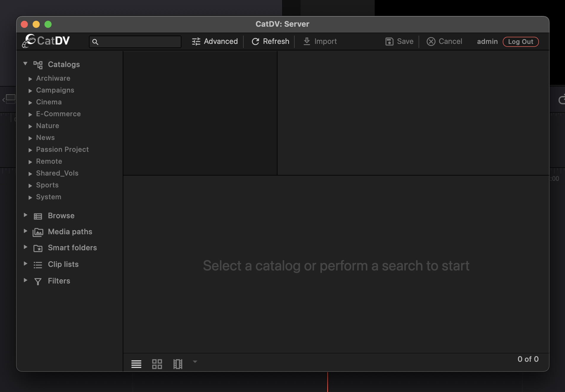Image resolution: width=565 pixels, height=392 pixels.
Task: Maximize the CatDV Server window
Action: [x=48, y=24]
